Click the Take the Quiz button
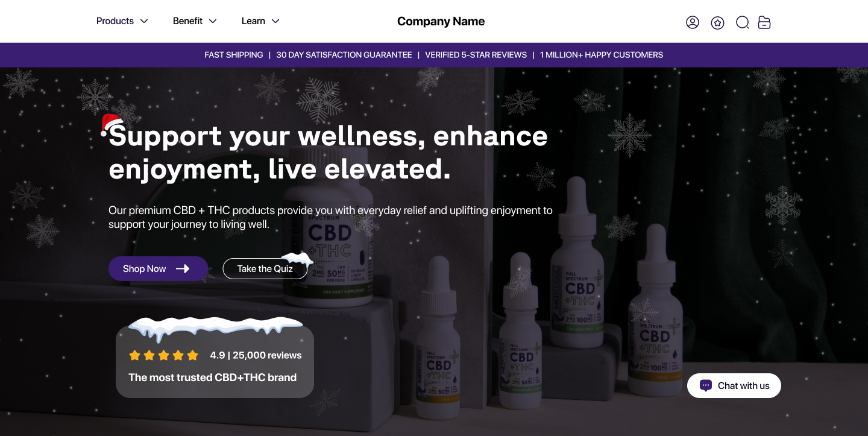 tap(265, 269)
